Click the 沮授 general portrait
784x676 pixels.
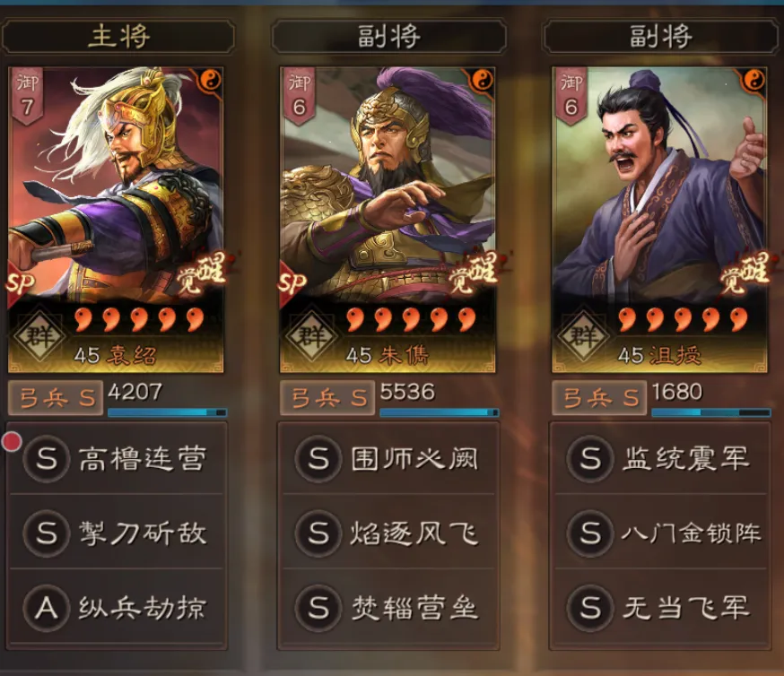(659, 220)
